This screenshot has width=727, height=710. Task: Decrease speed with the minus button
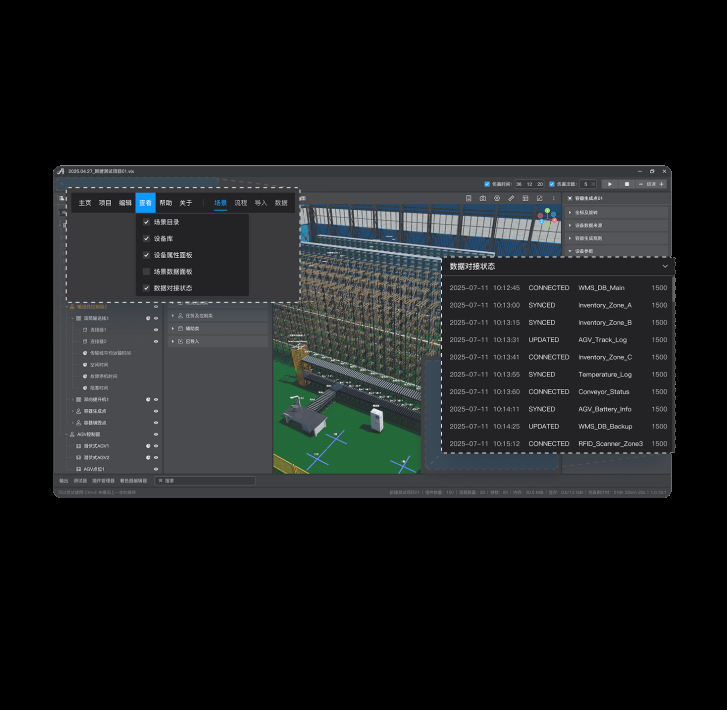(641, 184)
